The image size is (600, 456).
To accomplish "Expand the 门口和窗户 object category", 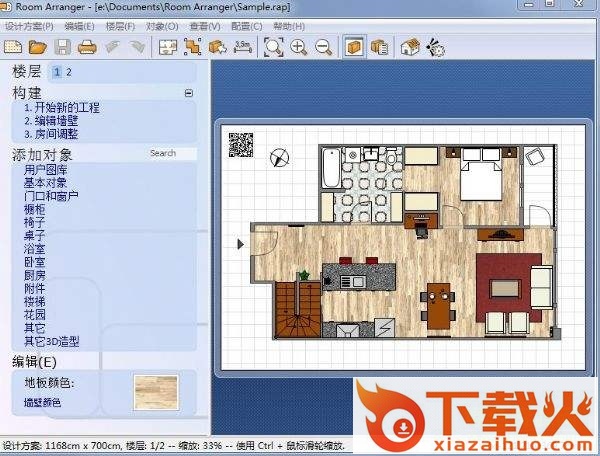I will [49, 197].
